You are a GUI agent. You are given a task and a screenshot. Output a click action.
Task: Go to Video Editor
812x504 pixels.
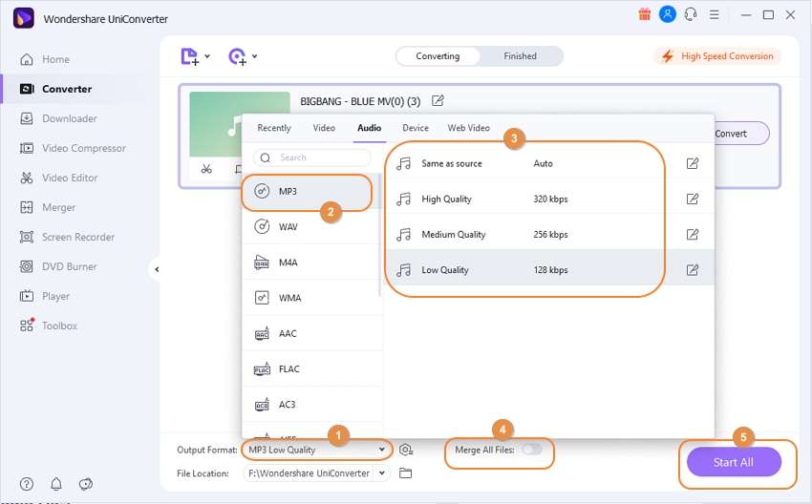[x=58, y=178]
